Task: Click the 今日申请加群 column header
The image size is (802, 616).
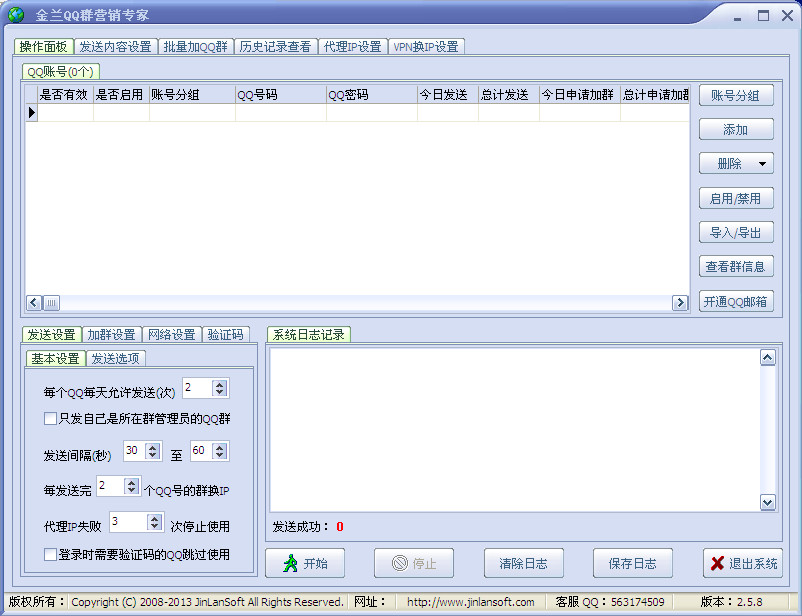Action: coord(580,95)
